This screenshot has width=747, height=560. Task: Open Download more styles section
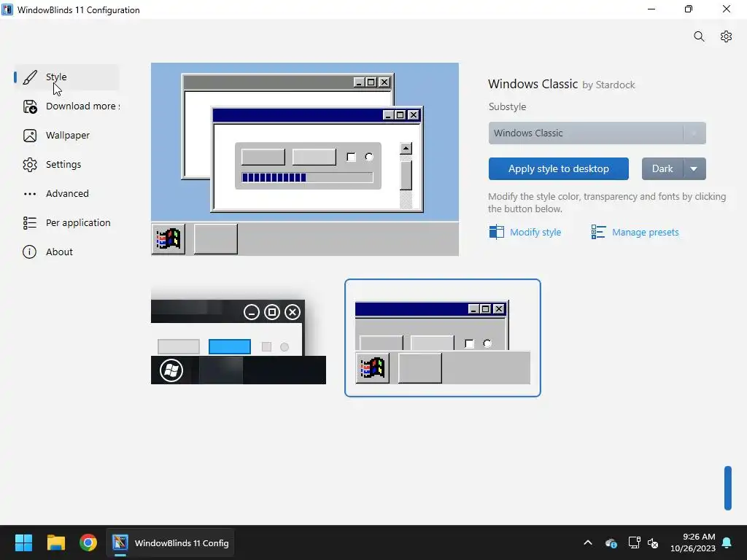click(66, 106)
